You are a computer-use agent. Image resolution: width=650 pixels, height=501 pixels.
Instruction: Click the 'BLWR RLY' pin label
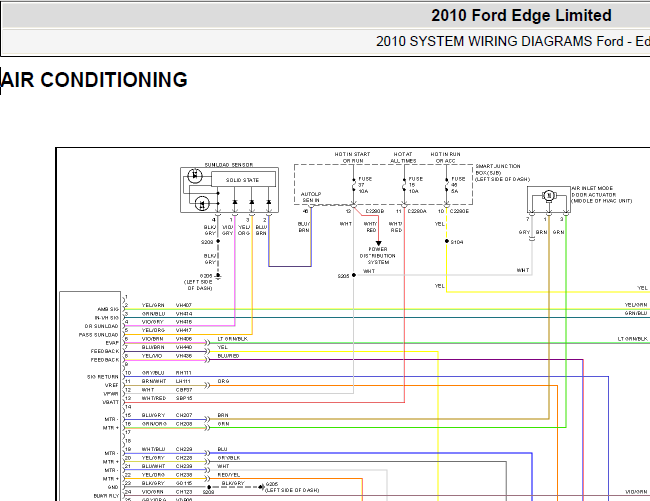point(106,496)
